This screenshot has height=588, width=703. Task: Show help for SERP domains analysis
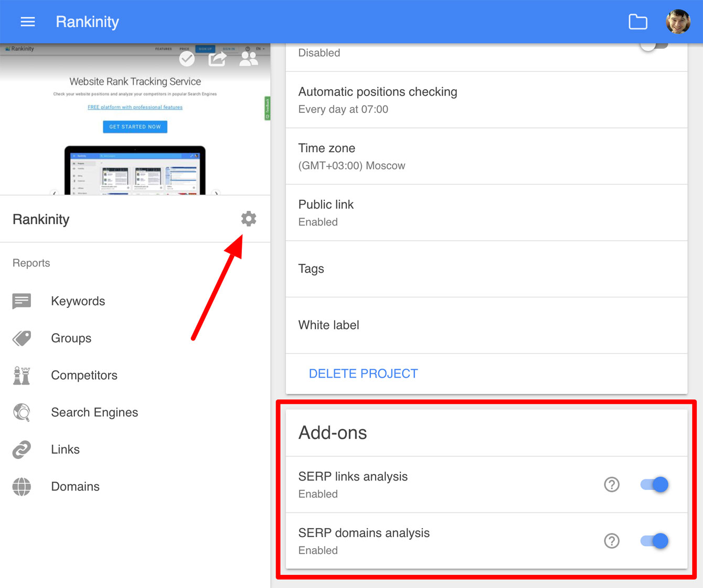pyautogui.click(x=612, y=541)
